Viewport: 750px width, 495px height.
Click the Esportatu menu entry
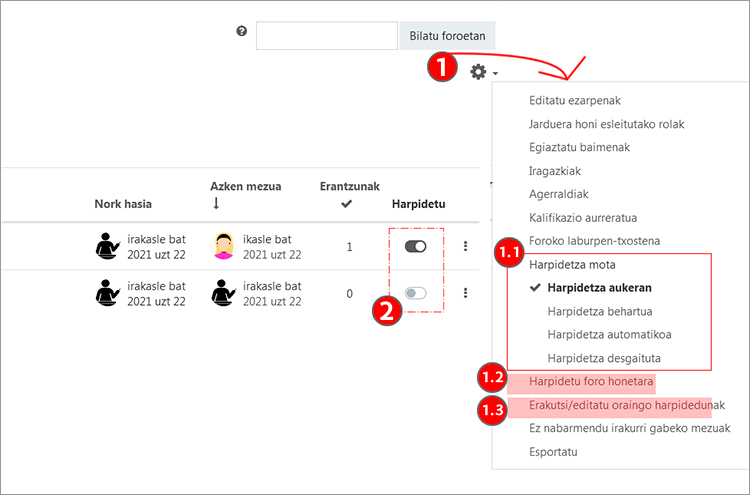[x=553, y=452]
